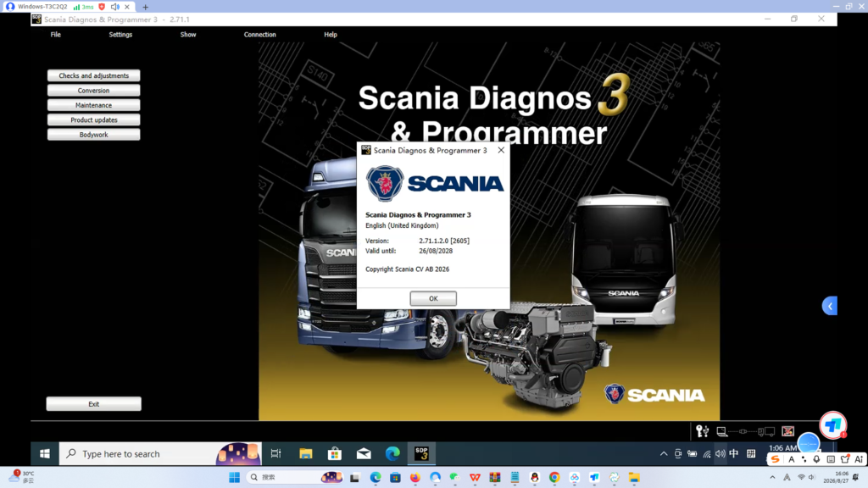Screen dimensions: 868x488
Task: Open the Show menu
Action: [188, 34]
